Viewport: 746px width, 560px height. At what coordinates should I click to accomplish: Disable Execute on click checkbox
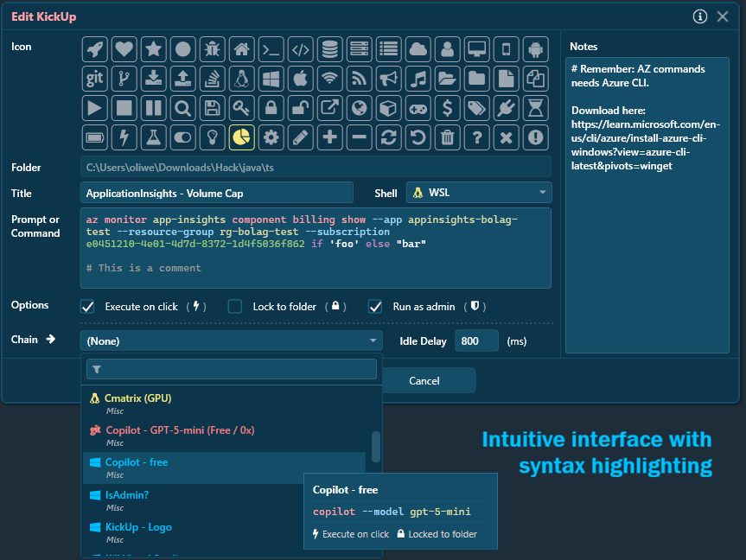(x=87, y=307)
